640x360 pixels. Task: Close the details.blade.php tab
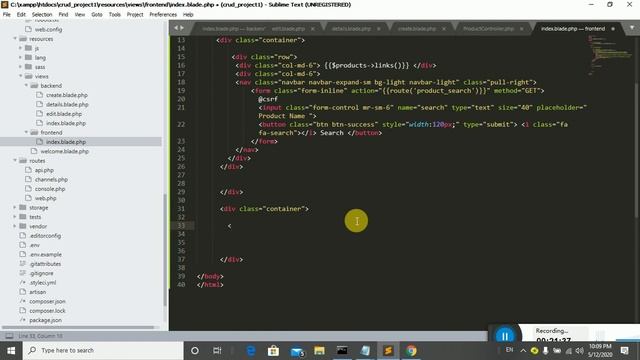(x=378, y=29)
